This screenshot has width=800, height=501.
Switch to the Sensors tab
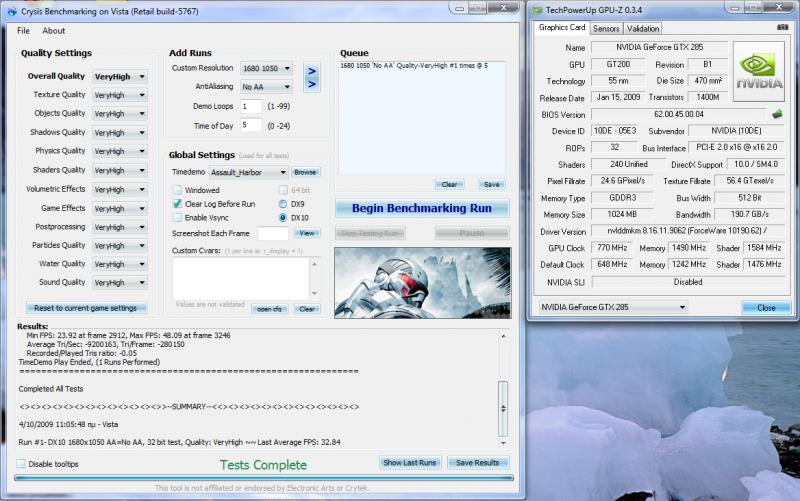(606, 29)
